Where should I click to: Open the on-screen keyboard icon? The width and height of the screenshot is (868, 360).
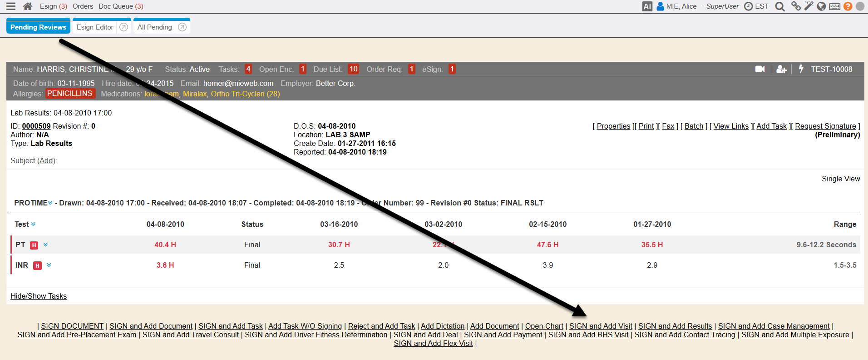(x=834, y=6)
